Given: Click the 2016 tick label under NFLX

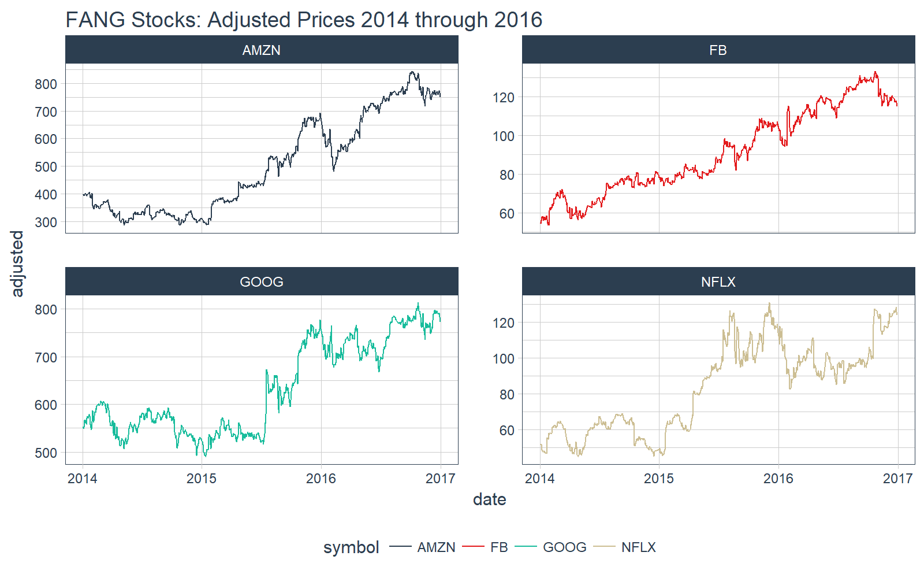Looking at the screenshot, I should click(778, 479).
